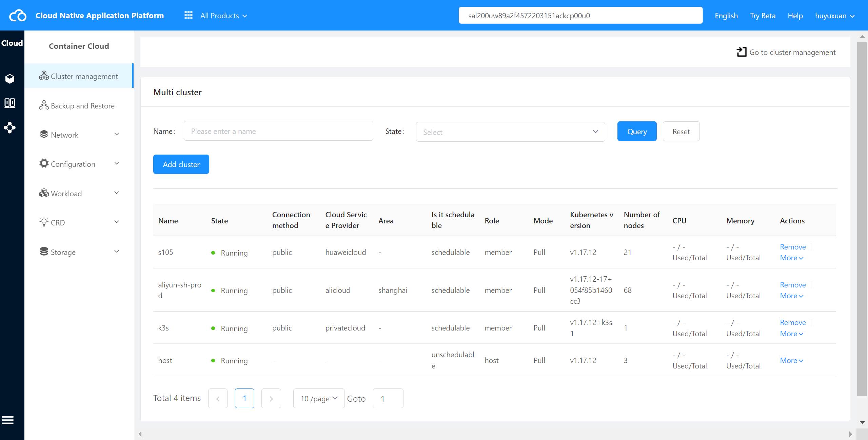Open the huyuxuan user dropdown

(835, 16)
